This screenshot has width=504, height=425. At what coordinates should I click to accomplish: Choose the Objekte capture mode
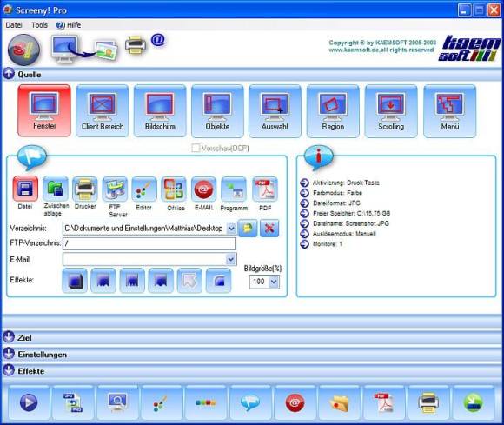click(x=217, y=111)
